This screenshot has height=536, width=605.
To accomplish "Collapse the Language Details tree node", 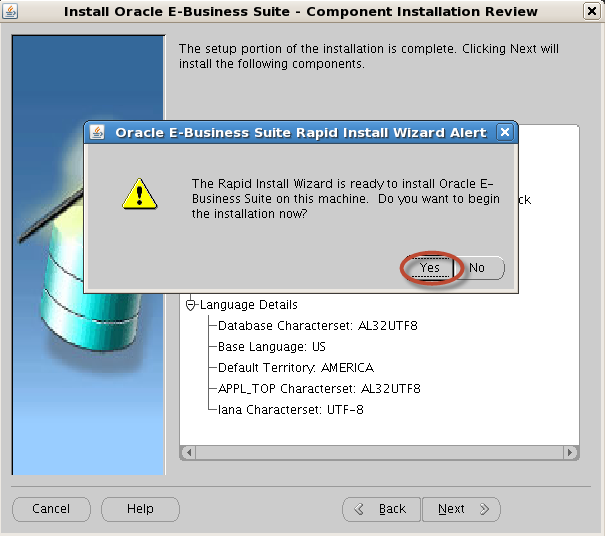I will 190,305.
